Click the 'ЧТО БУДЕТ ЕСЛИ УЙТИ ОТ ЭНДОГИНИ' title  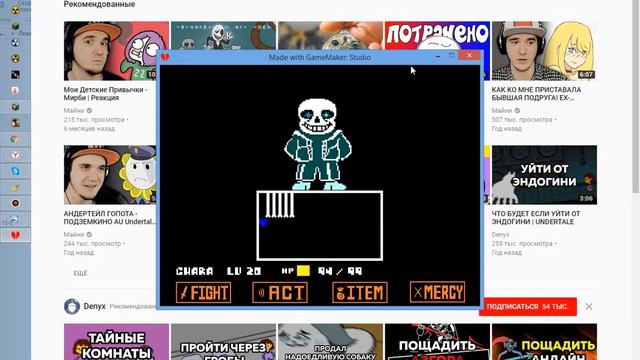(536, 218)
